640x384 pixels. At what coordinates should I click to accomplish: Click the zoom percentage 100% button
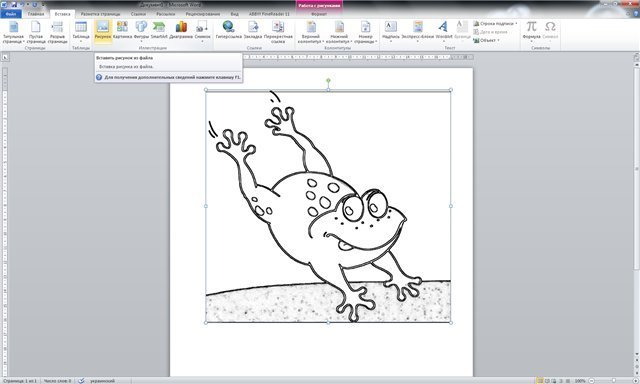click(580, 381)
